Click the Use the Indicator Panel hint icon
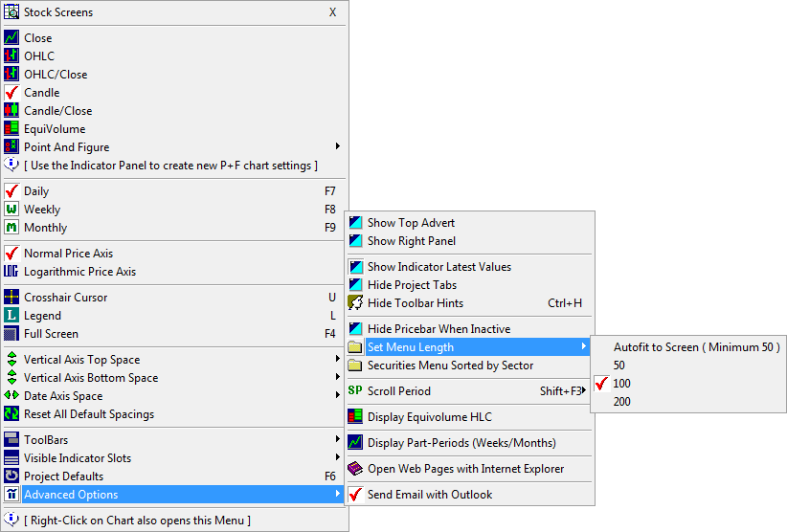The width and height of the screenshot is (787, 532). point(11,165)
